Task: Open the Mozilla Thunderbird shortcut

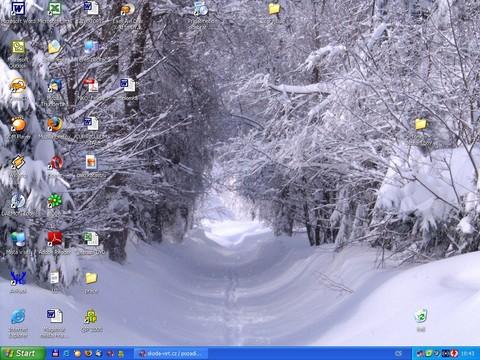Action: coord(55,86)
